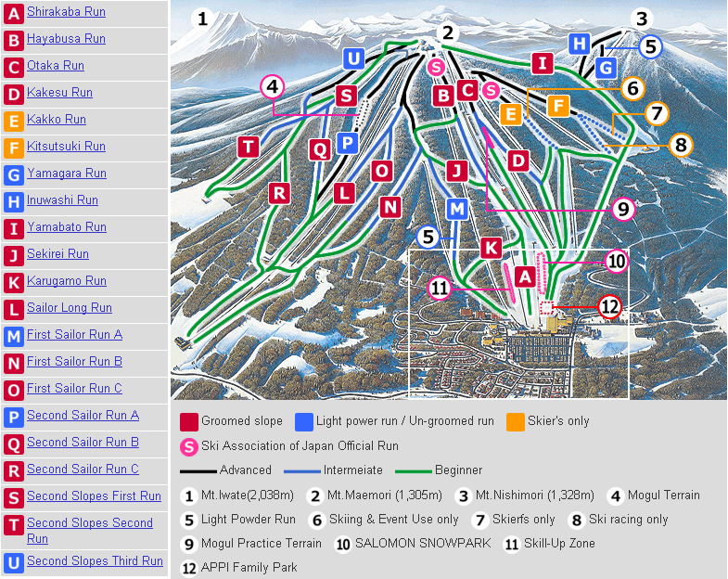Click the number 12 circle on the trail map
Screen dimensions: 728x579
point(608,306)
